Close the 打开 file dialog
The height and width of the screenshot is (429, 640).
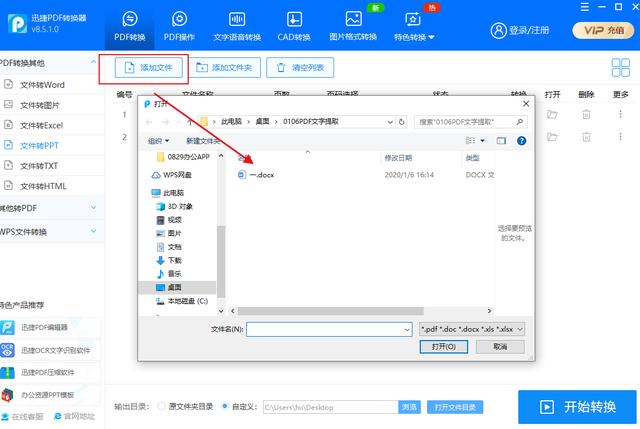526,104
